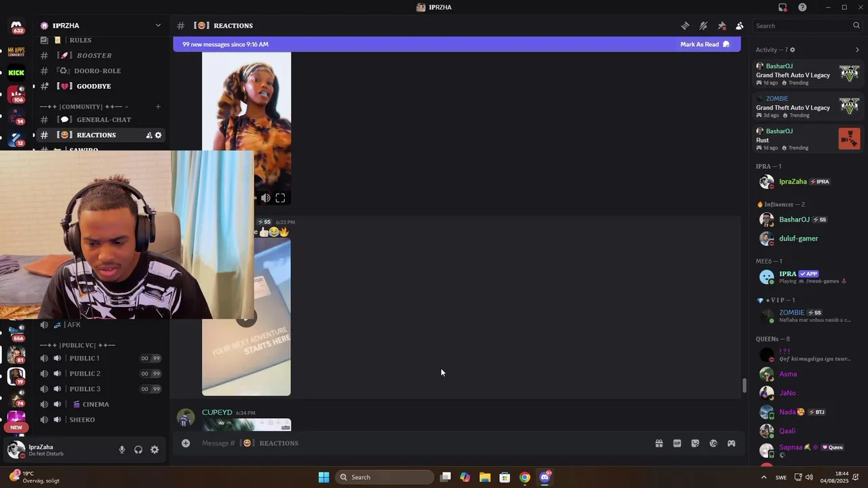Open ZOMBIE Grand Theft Auto activity card
Screen dimensions: 868x488
(808, 107)
